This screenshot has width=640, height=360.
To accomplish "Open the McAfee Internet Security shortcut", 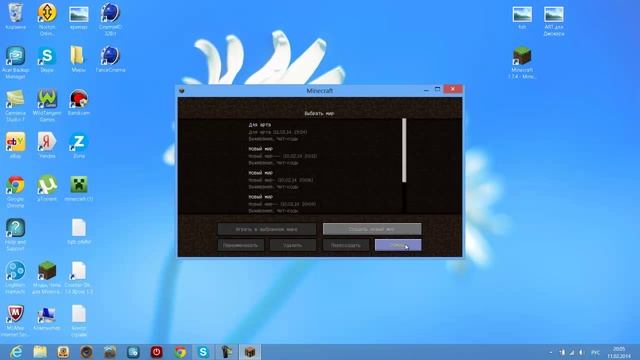I will [16, 321].
